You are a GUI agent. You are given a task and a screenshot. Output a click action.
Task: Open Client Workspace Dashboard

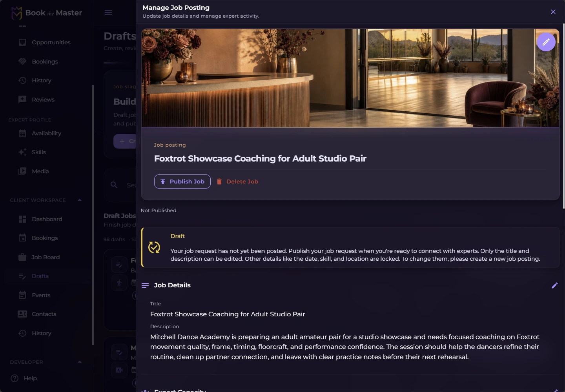(x=47, y=219)
